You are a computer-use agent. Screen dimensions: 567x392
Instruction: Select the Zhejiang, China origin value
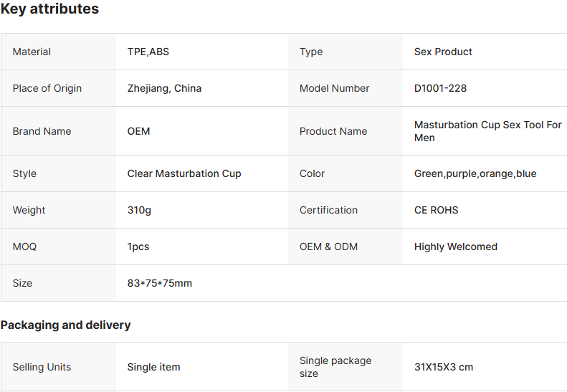click(164, 88)
